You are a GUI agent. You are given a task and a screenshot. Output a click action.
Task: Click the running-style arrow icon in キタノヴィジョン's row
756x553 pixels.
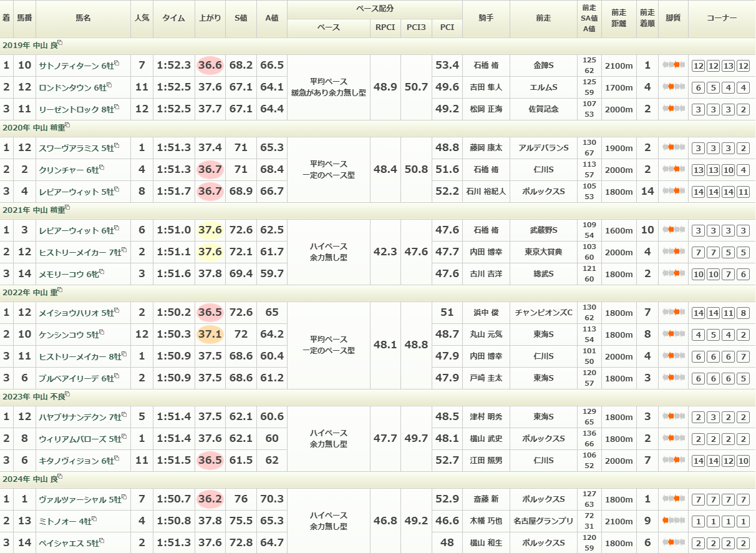(673, 461)
